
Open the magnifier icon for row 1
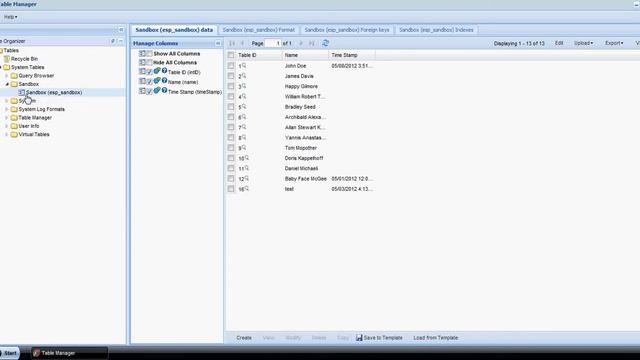tap(244, 65)
